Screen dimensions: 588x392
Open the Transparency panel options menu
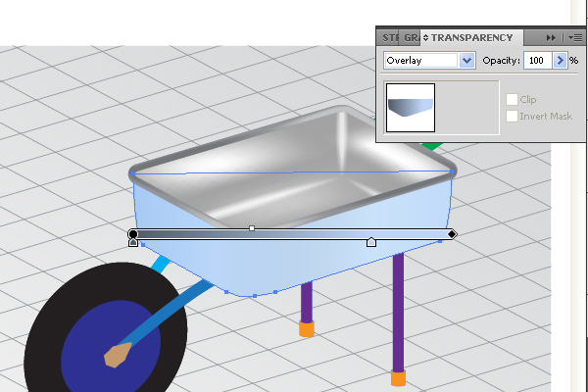575,38
